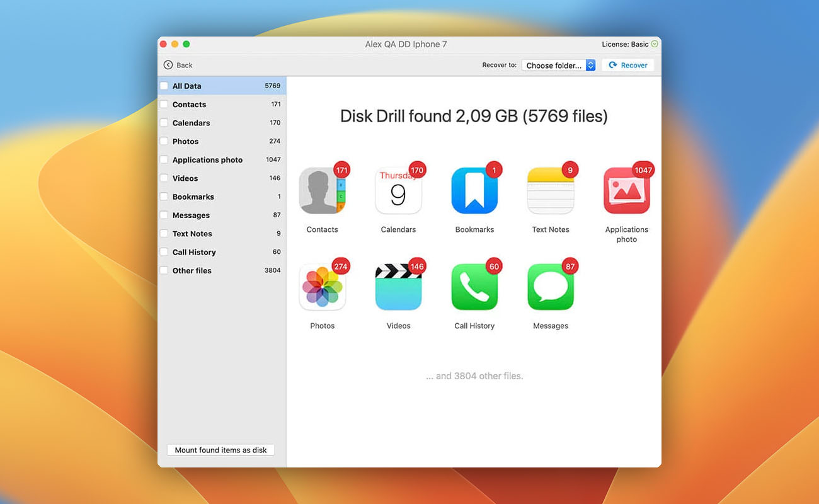The height and width of the screenshot is (504, 819).
Task: Tick the Photos checkbox in sidebar
Action: (x=164, y=141)
